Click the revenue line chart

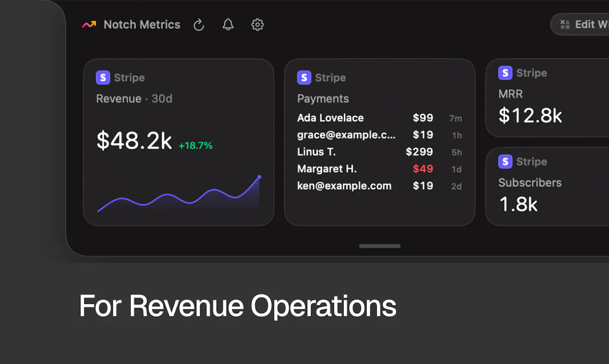coord(179,194)
